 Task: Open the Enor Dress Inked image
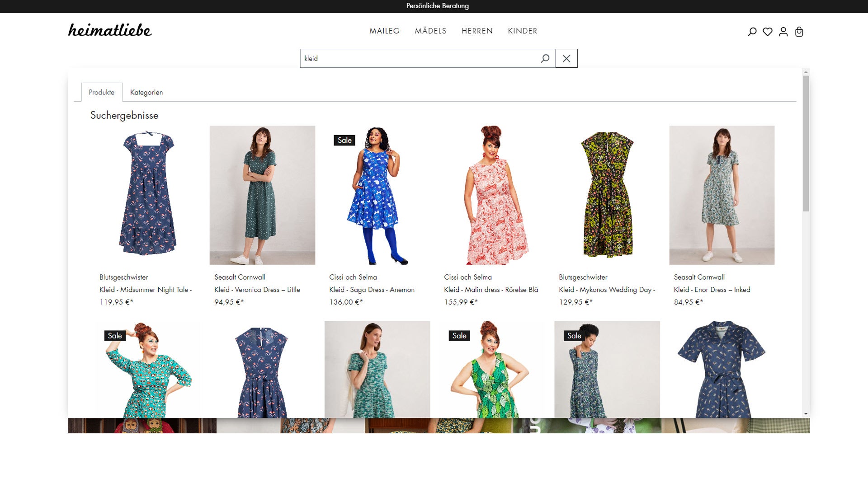tap(722, 195)
